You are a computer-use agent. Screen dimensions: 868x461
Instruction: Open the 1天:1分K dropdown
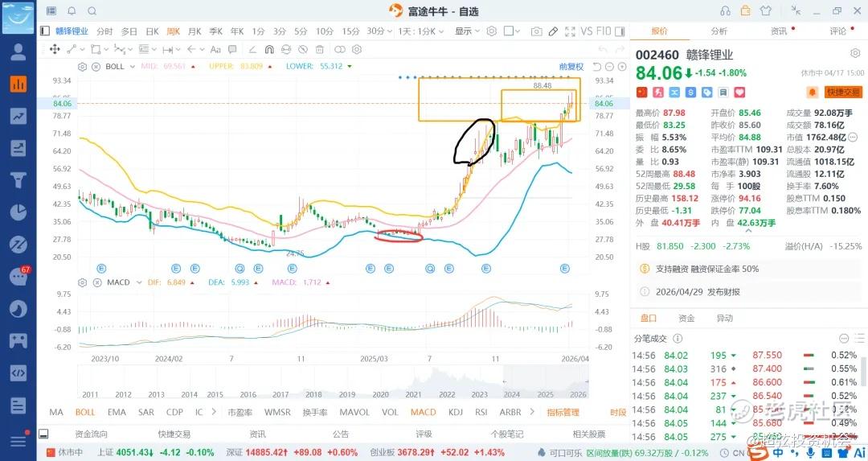pyautogui.click(x=420, y=31)
